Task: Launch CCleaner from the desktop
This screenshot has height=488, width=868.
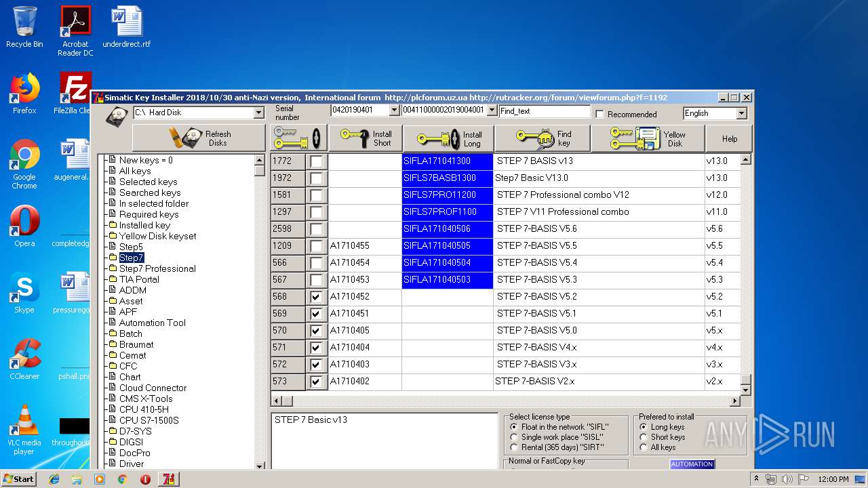Action: (x=24, y=359)
